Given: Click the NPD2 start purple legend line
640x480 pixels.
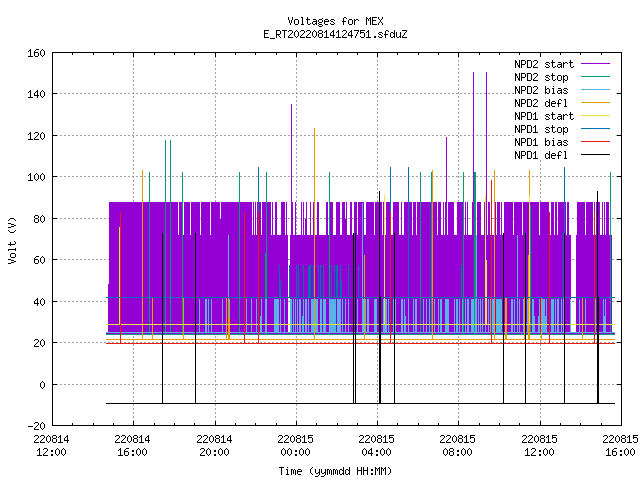Looking at the screenshot, I should 595,64.
